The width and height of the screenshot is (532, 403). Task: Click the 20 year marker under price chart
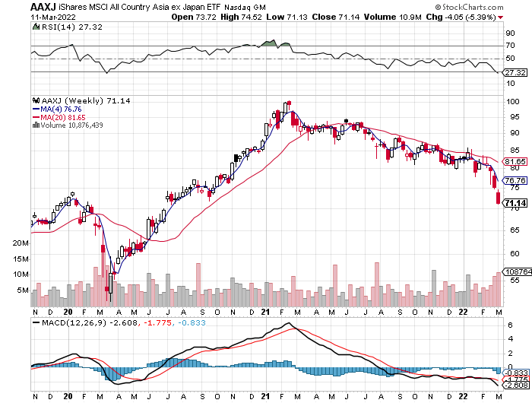(x=68, y=312)
